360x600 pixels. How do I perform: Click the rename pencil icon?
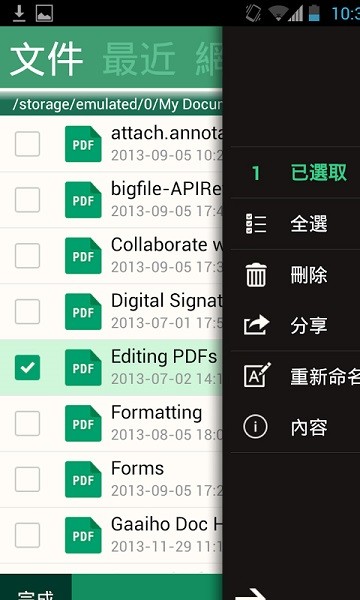257,375
